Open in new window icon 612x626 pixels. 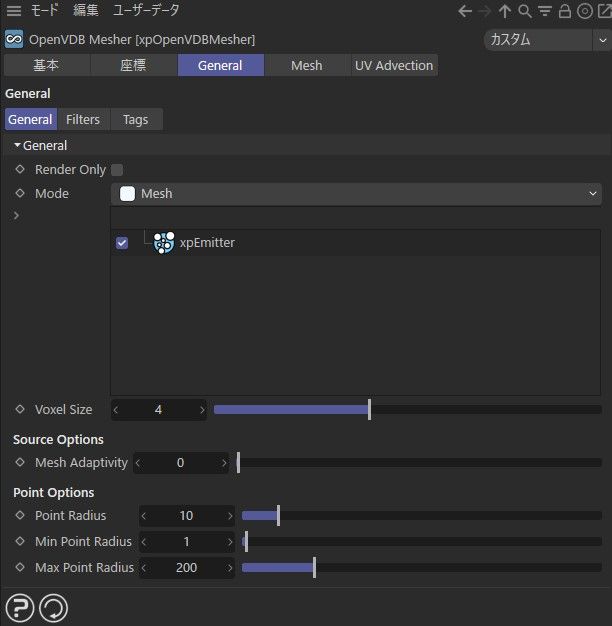coord(604,11)
